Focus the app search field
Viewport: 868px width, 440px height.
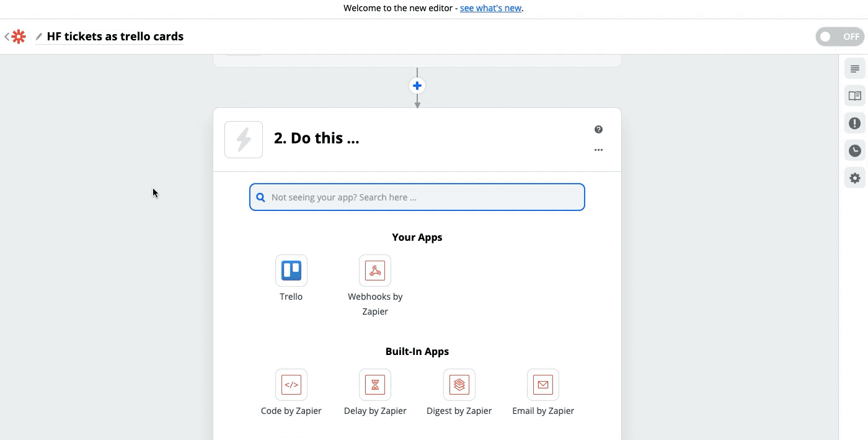pyautogui.click(x=417, y=197)
